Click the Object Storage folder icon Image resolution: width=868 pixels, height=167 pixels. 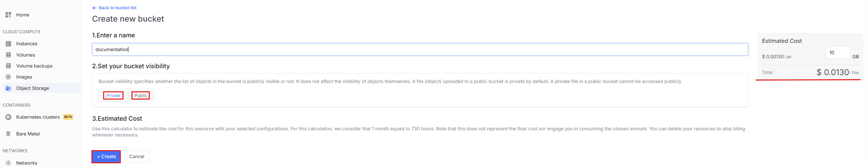pyautogui.click(x=8, y=88)
